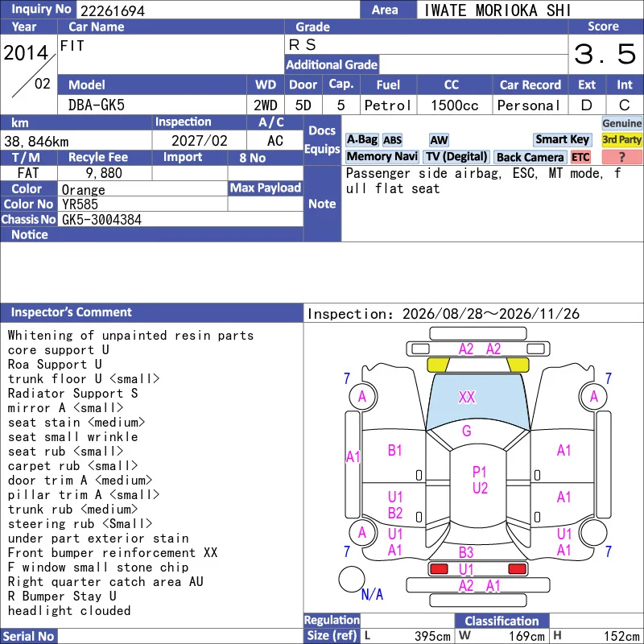Click the Smart Key badge
The image size is (644, 644).
pos(562,140)
